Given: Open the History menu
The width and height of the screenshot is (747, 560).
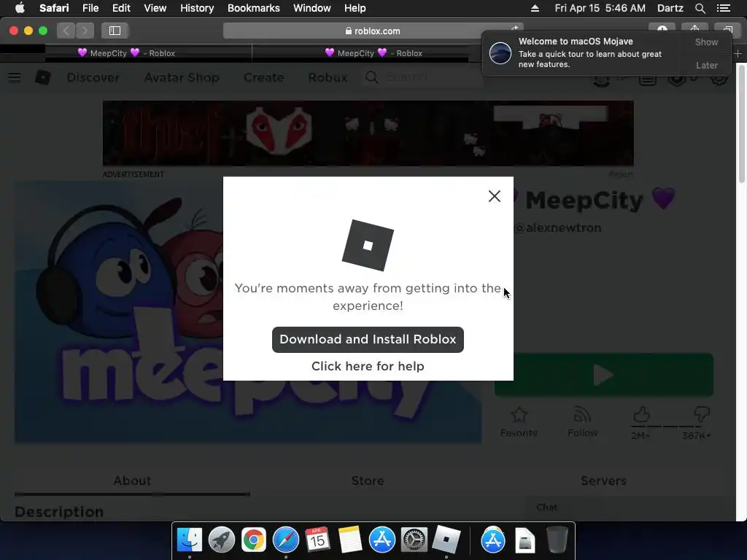Looking at the screenshot, I should 197,8.
